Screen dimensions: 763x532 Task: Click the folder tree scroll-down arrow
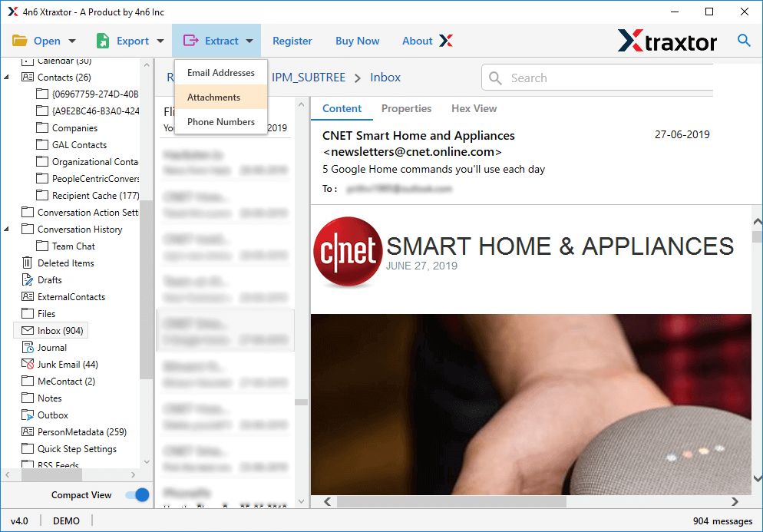click(x=147, y=461)
